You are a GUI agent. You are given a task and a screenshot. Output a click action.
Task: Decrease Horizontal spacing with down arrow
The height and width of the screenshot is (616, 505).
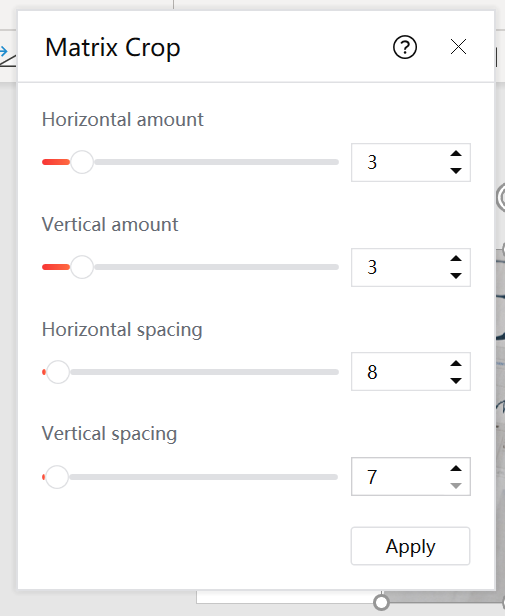tap(456, 381)
